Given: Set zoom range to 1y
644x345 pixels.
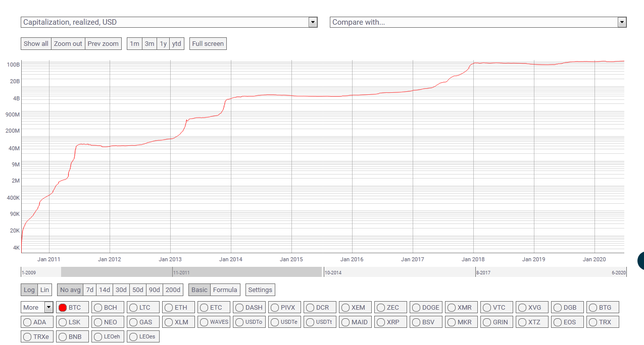Looking at the screenshot, I should pos(163,43).
